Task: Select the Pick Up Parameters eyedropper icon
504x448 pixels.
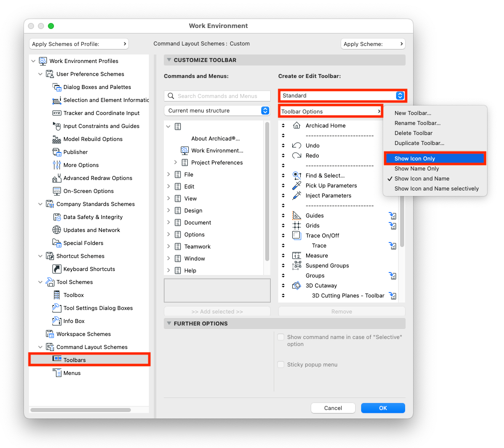Action: pyautogui.click(x=297, y=185)
